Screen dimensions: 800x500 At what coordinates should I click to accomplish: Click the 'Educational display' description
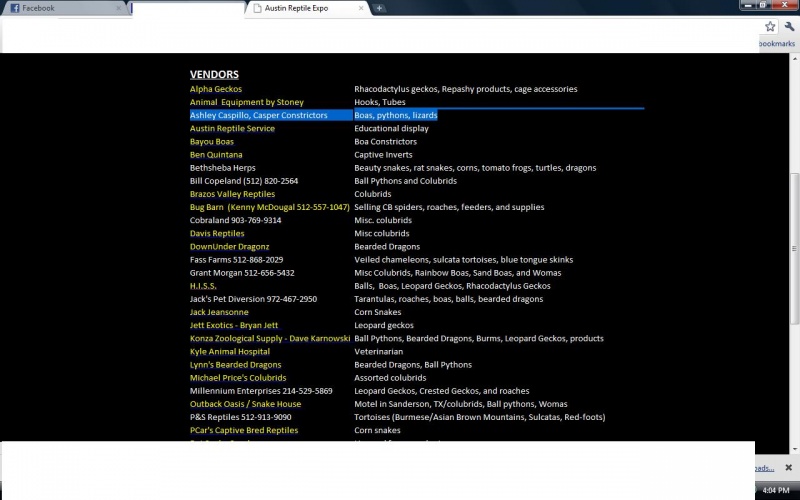click(391, 129)
